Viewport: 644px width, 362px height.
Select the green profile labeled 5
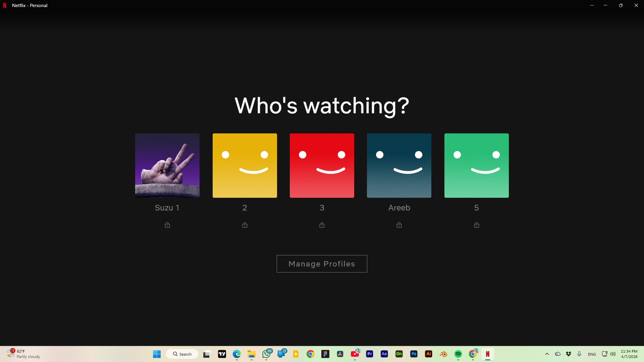tap(476, 165)
